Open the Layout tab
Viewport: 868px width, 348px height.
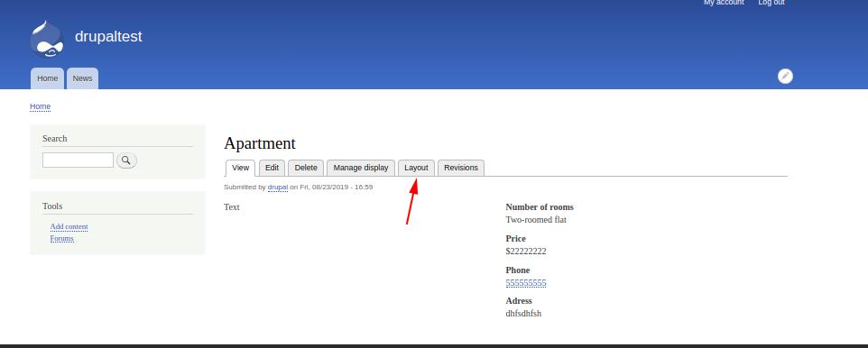point(416,168)
